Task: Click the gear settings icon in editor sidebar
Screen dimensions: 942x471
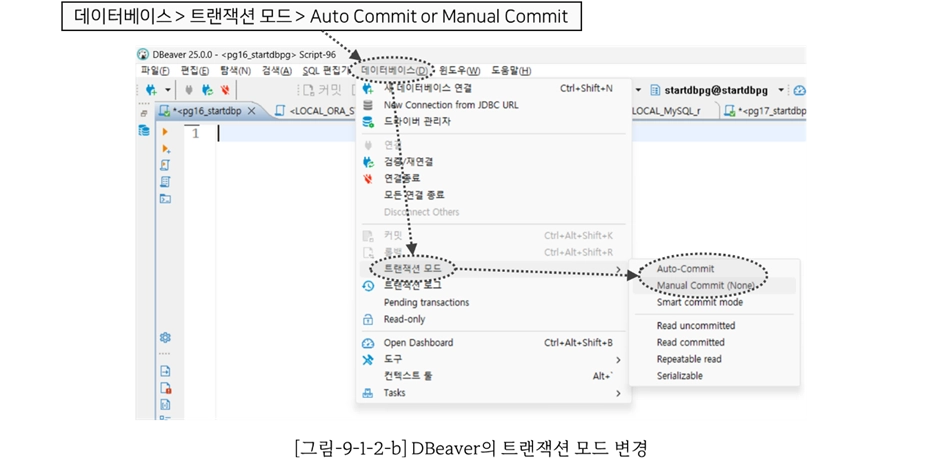Action: (165, 338)
